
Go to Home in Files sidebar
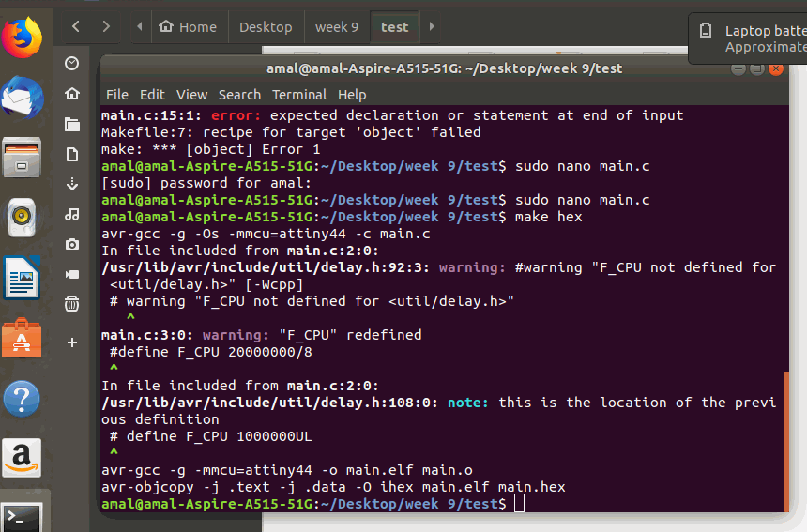point(72,94)
